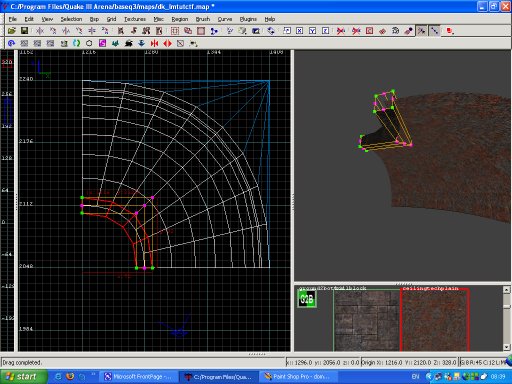This screenshot has height=384, width=512.
Task: Toggle free rotation mode icon
Action: (271, 31)
